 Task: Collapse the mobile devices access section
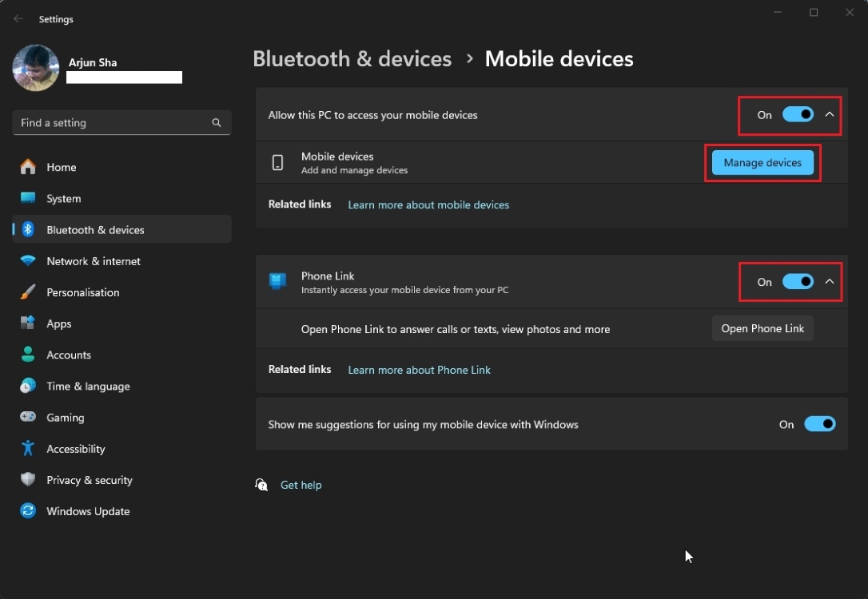click(x=830, y=114)
